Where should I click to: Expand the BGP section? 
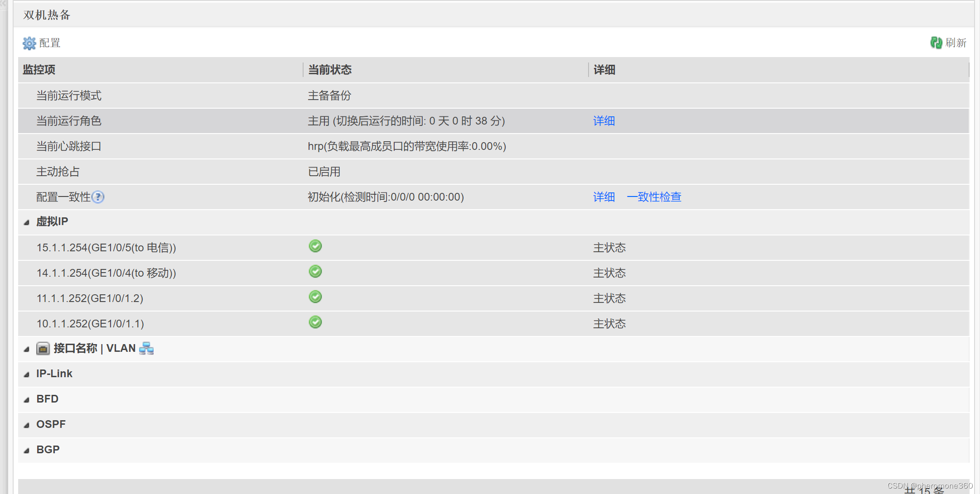[27, 451]
